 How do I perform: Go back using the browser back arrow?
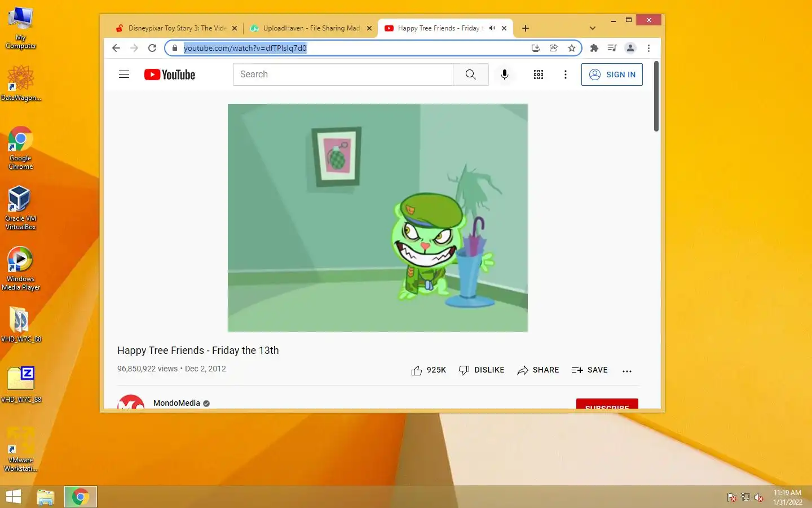(116, 48)
